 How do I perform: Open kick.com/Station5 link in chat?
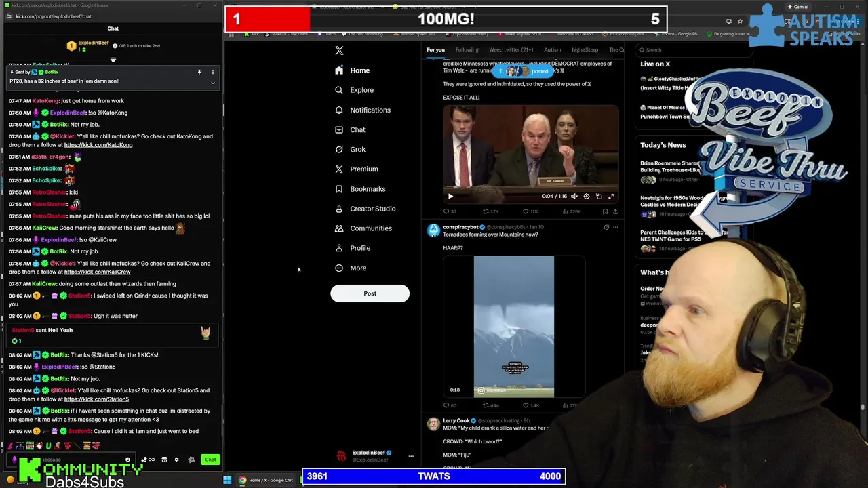[x=96, y=399]
